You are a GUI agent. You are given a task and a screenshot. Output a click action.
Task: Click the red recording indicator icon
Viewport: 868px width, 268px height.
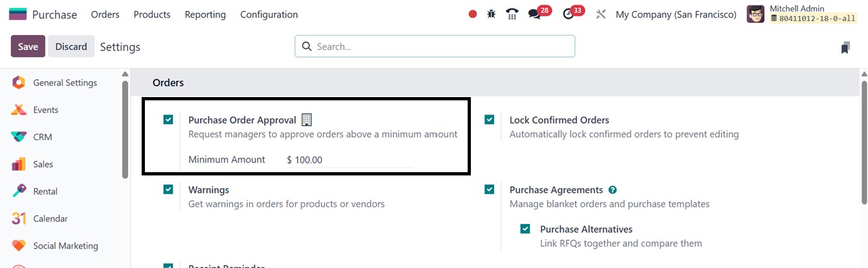pos(473,14)
